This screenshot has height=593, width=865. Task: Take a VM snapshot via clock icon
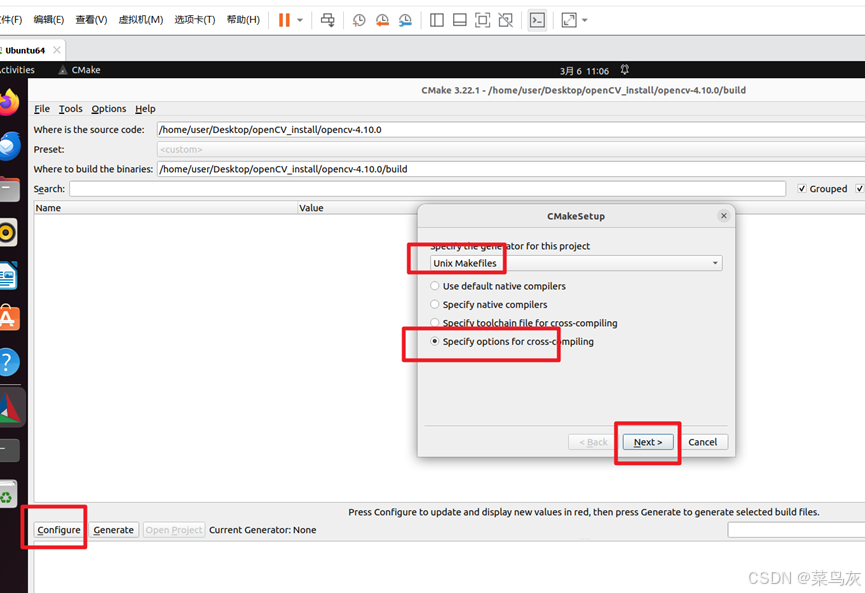click(359, 20)
